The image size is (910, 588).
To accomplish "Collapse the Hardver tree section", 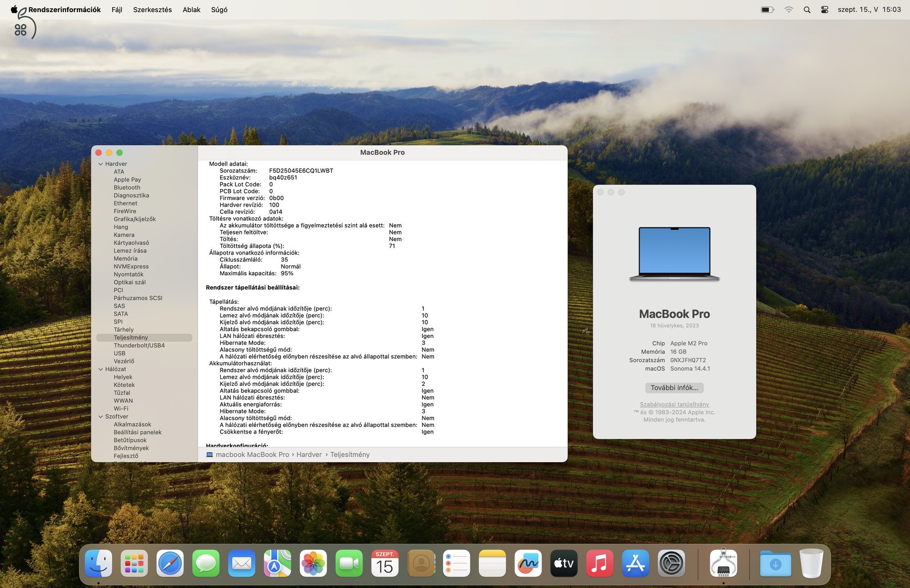I will pyautogui.click(x=101, y=164).
